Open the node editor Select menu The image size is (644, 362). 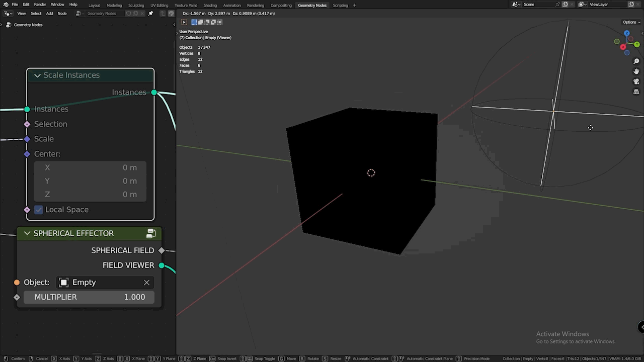pyautogui.click(x=36, y=13)
